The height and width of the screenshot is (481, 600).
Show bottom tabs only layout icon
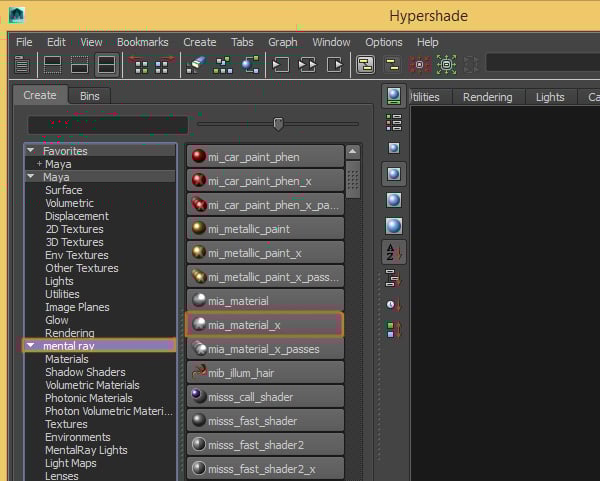[79, 65]
